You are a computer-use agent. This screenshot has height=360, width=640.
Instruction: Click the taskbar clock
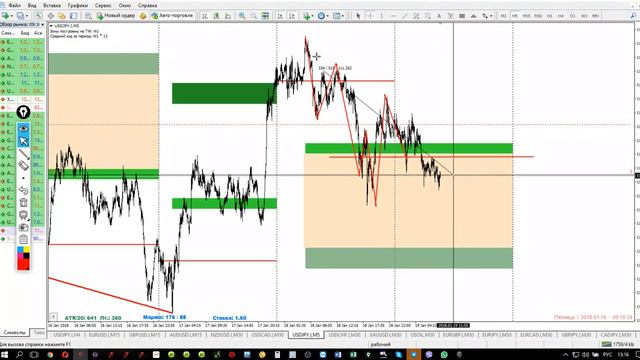(623, 355)
